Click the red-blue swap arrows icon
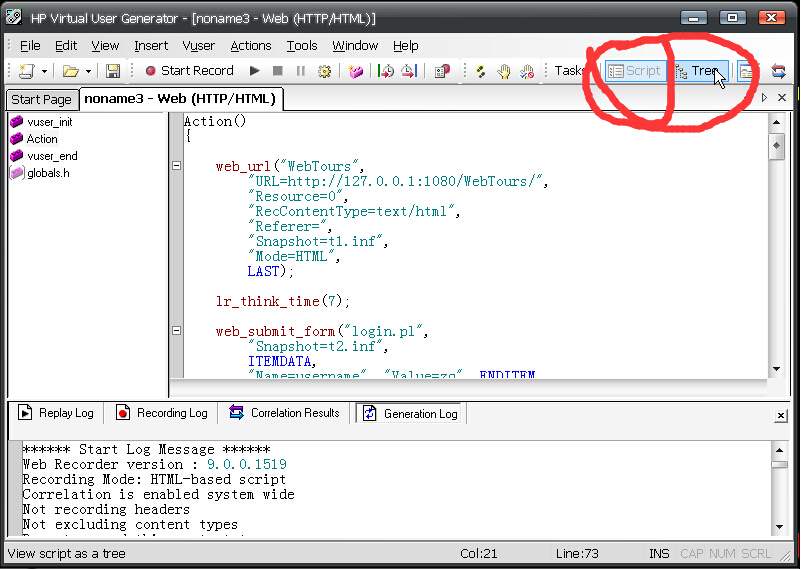 click(x=778, y=71)
